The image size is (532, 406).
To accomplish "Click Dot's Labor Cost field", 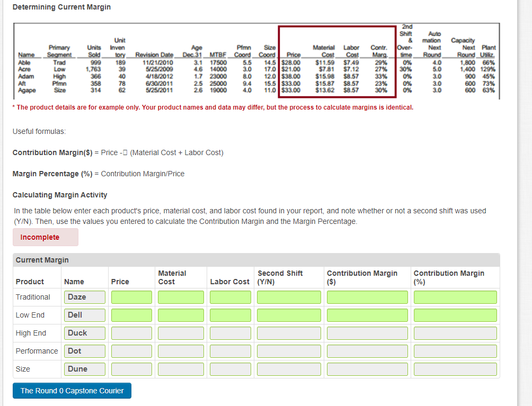I will pos(230,351).
